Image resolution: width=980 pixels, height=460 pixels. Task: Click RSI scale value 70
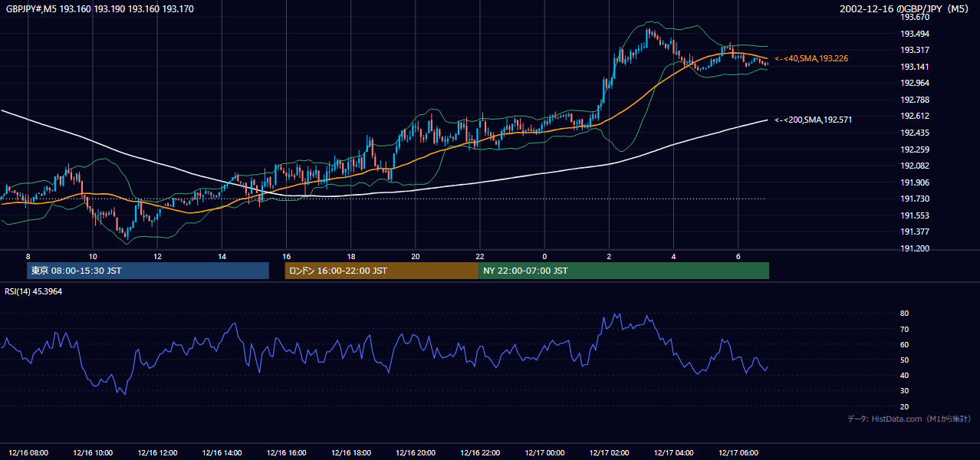tap(905, 329)
